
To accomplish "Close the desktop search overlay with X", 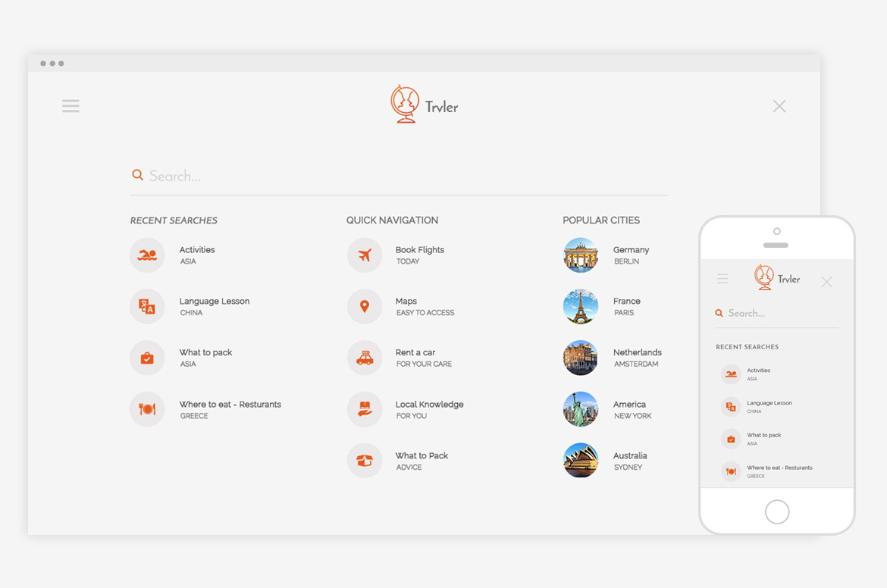I will [x=779, y=106].
